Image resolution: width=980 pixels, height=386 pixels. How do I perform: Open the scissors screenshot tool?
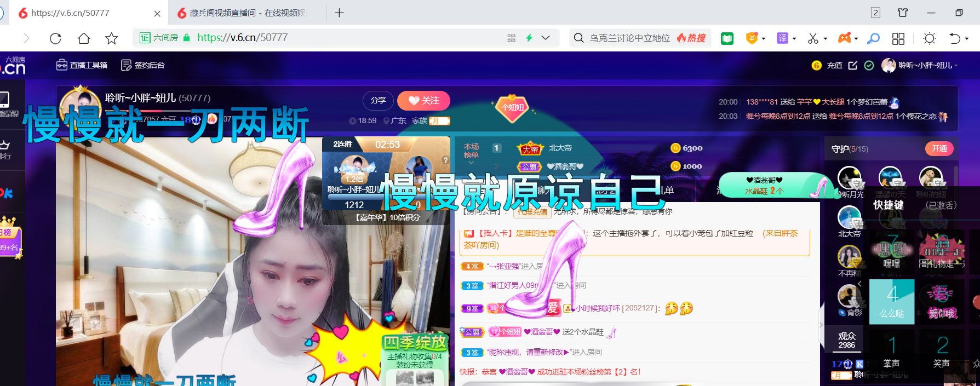pyautogui.click(x=813, y=38)
